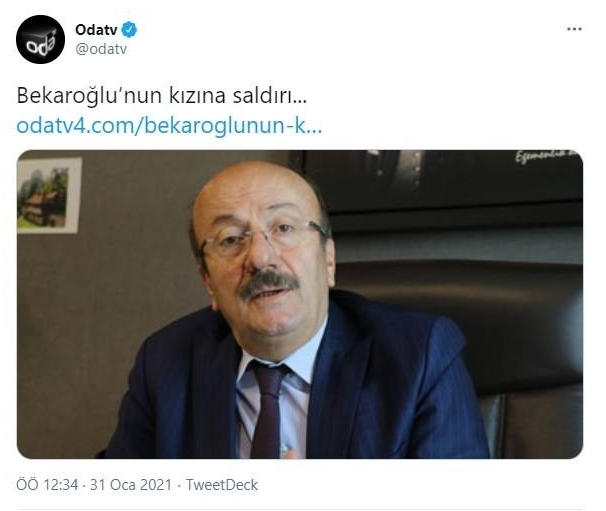
Task: Click the blue verified badge
Action: coord(129,30)
